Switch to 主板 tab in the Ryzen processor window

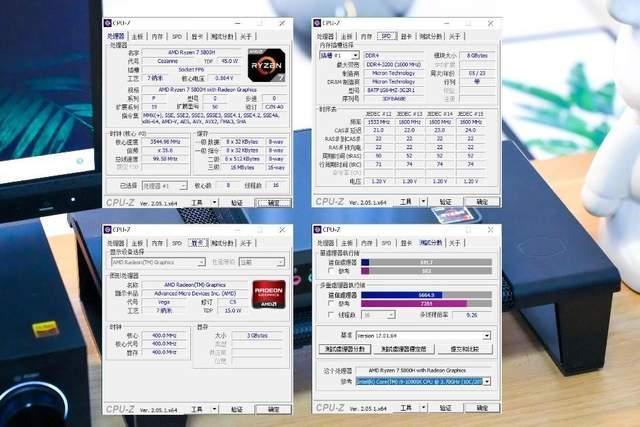click(x=138, y=36)
